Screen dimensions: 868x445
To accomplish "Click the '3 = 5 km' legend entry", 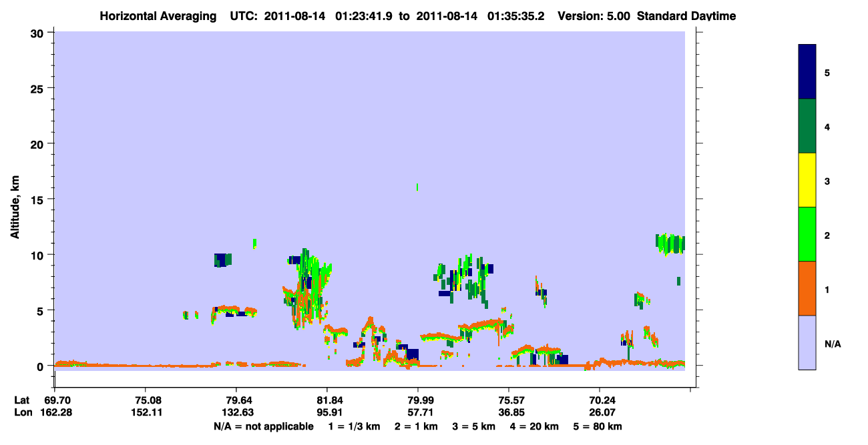I will 475,426.
